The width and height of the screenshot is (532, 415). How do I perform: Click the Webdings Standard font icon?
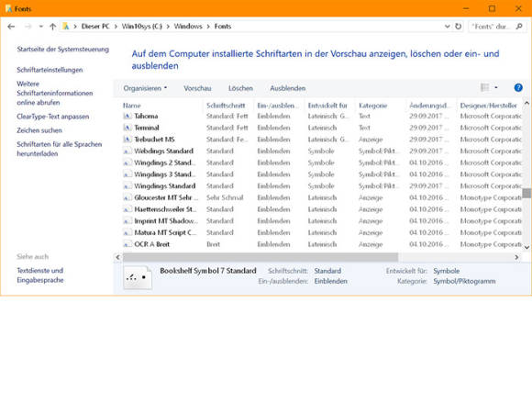(x=127, y=151)
